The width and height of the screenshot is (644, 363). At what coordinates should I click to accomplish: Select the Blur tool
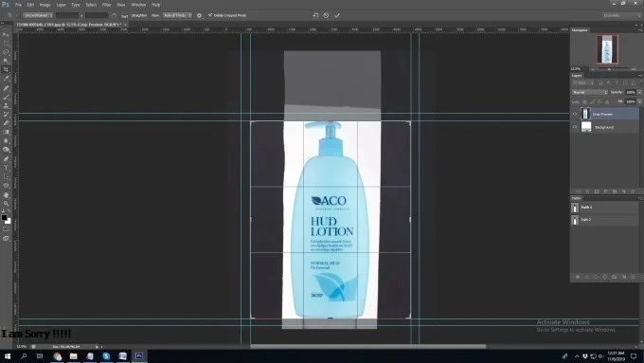(x=6, y=141)
